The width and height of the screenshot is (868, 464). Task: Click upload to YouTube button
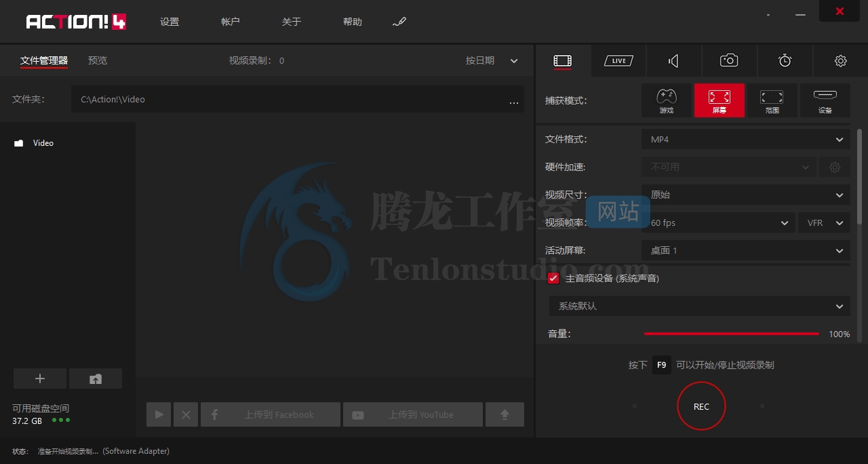413,414
